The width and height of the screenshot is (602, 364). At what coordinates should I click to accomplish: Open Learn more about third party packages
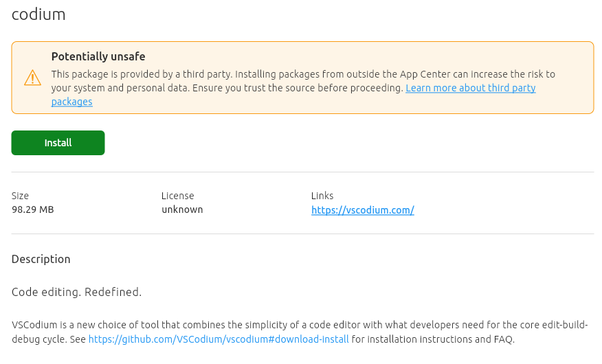tap(470, 89)
